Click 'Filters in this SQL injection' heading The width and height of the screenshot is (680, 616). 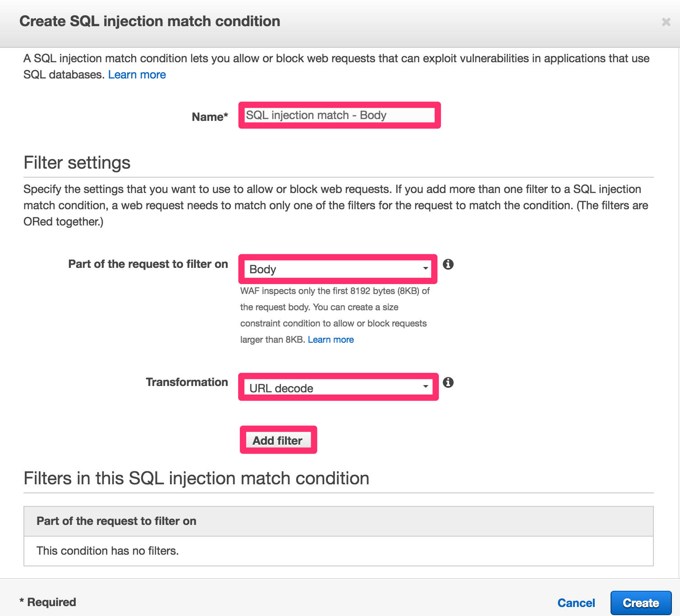[196, 478]
